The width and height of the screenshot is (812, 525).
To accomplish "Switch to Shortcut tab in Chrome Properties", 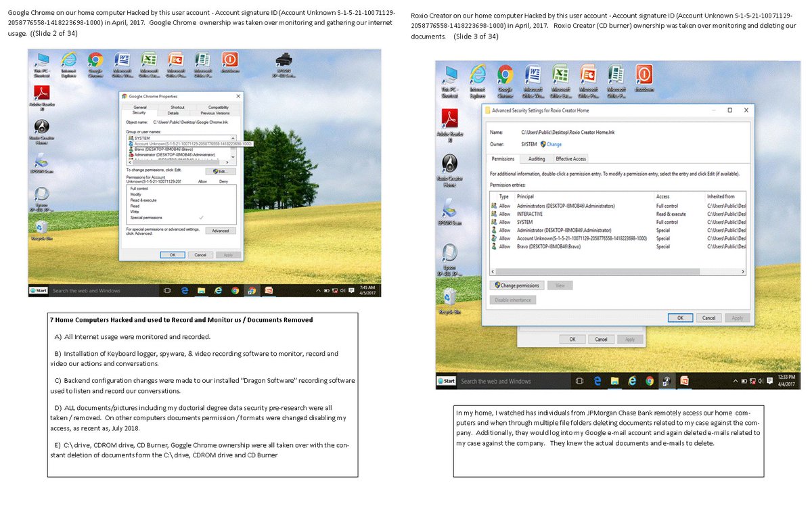I will tap(177, 107).
